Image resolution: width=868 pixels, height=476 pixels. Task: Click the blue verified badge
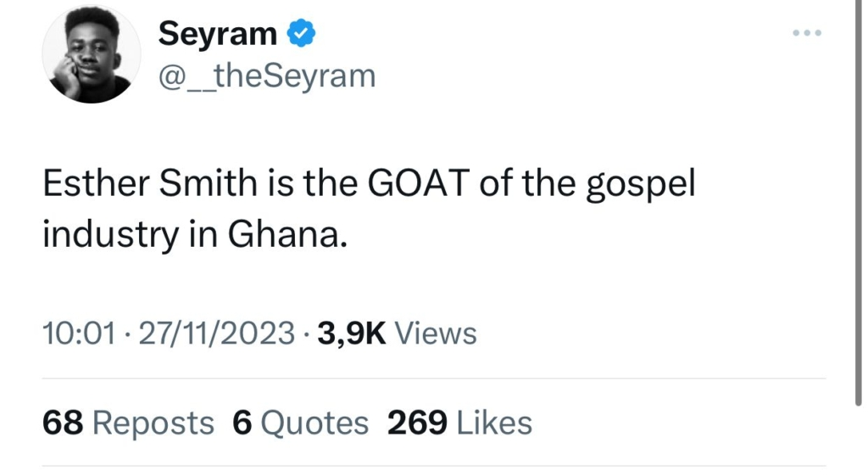pyautogui.click(x=301, y=34)
